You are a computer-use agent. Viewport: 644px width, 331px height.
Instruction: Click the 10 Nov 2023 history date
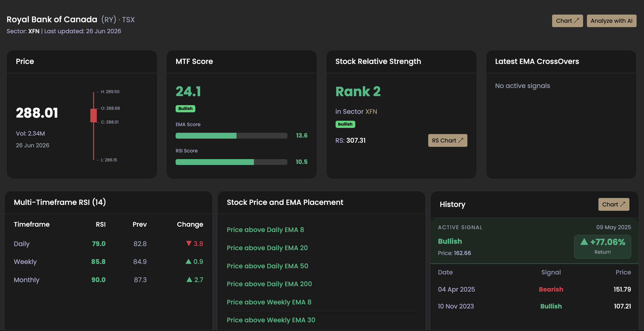coord(456,306)
